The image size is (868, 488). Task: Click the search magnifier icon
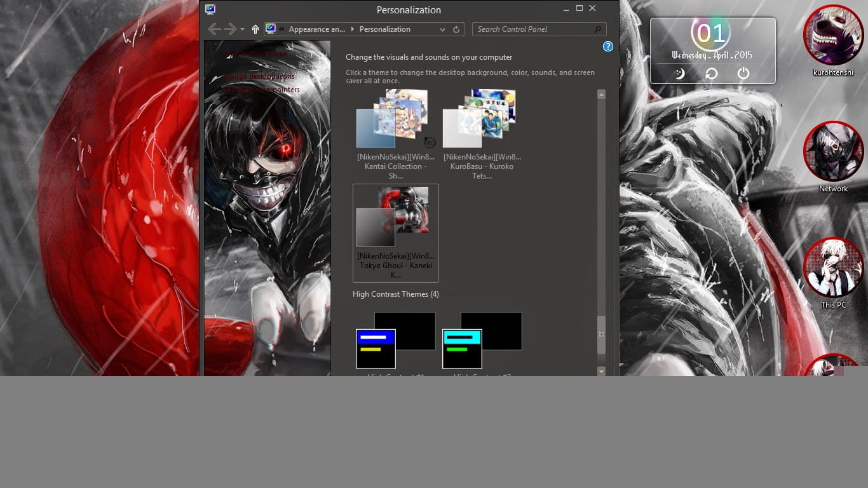click(x=598, y=29)
